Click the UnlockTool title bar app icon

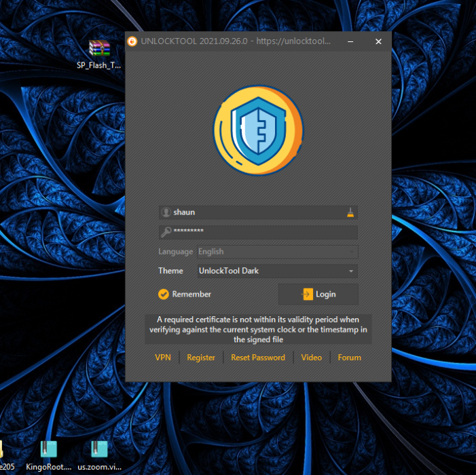(x=132, y=41)
